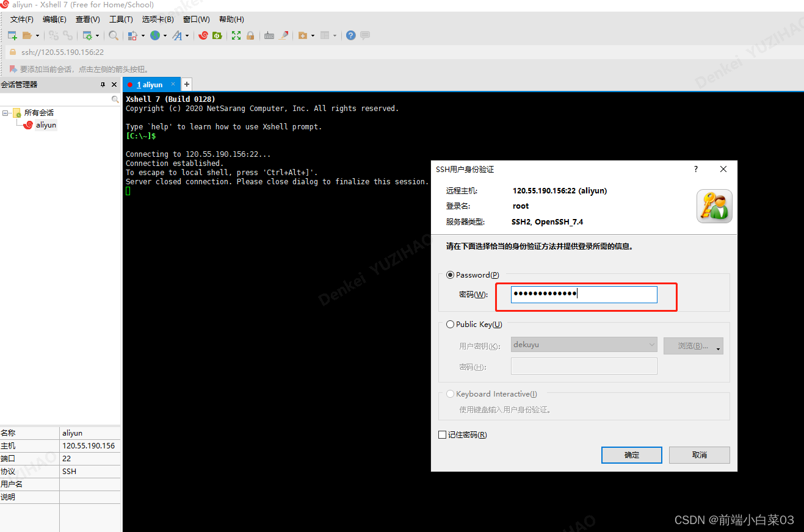
Task: Open session Properties gear icon
Action: pos(87,35)
